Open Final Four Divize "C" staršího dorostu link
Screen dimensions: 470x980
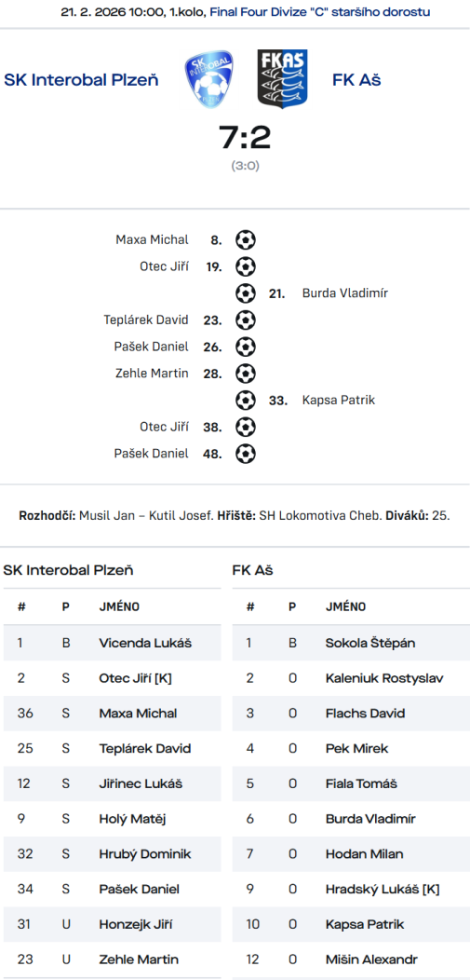(x=319, y=12)
